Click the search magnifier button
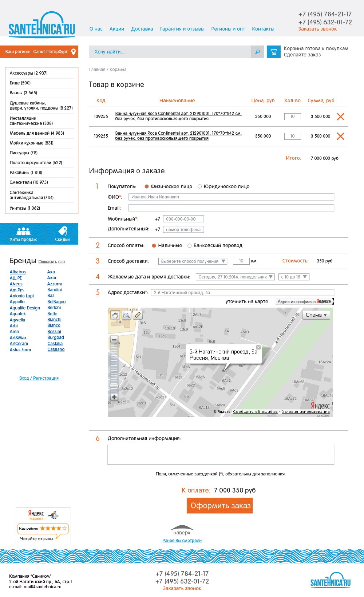Viewport: 364px width, 597px height. point(257,52)
